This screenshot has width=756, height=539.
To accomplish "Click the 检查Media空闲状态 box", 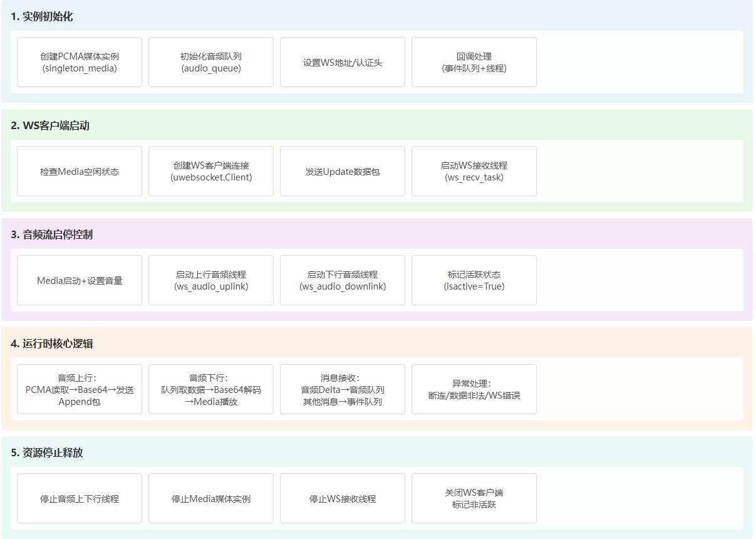I will [x=80, y=171].
